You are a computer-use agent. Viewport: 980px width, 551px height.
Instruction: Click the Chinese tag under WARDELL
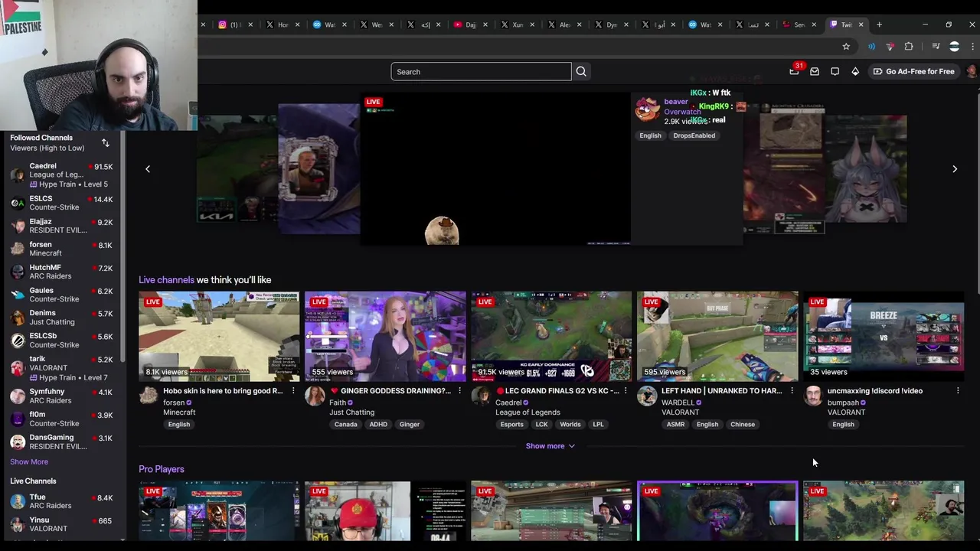pyautogui.click(x=743, y=425)
